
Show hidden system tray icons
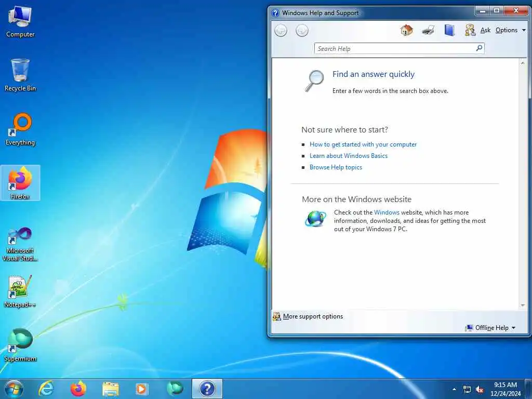454,389
